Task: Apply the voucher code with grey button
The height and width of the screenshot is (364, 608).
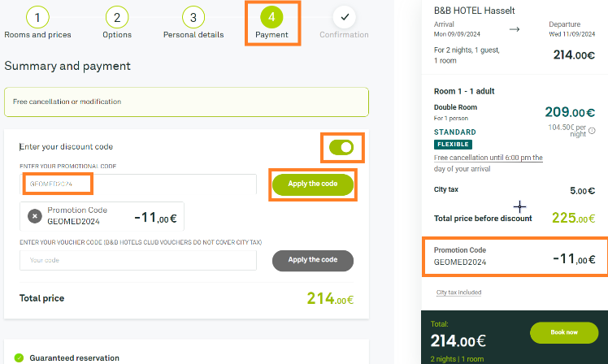Action: click(x=313, y=260)
